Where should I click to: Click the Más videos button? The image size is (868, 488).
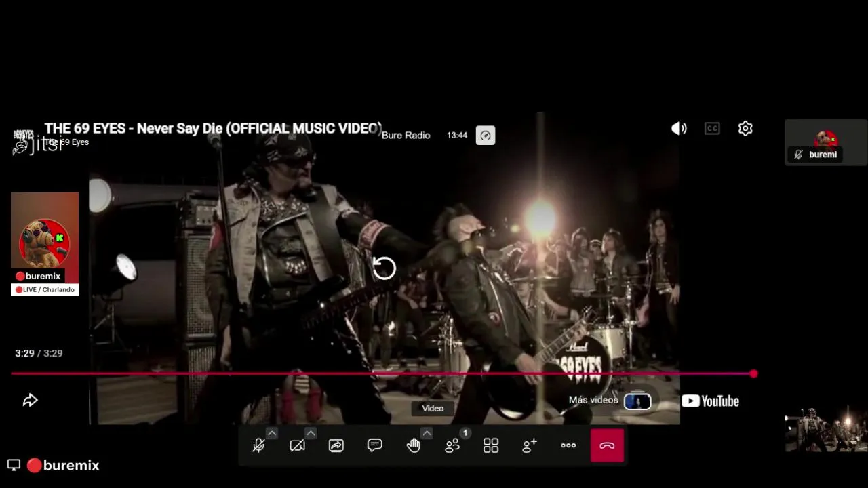point(593,400)
